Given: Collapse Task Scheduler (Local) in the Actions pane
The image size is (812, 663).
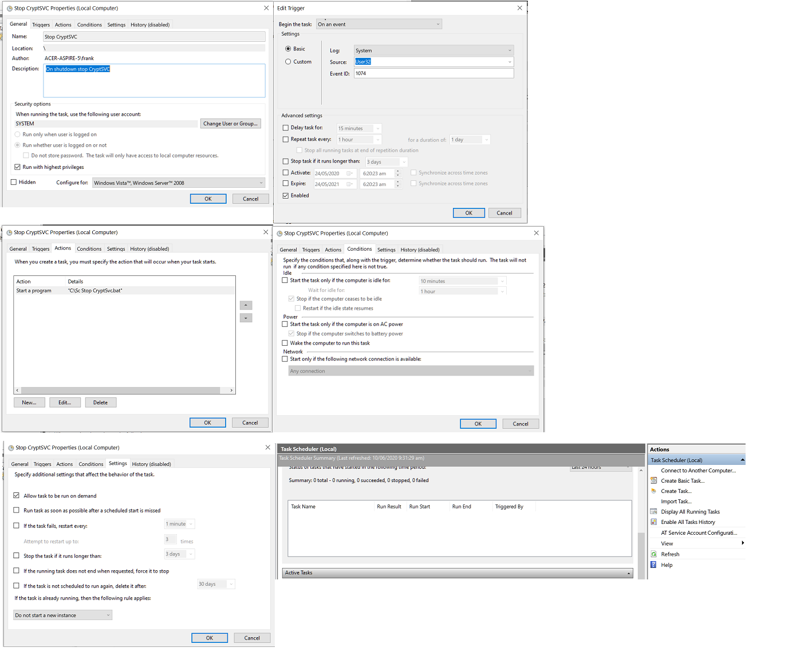Looking at the screenshot, I should click(x=743, y=460).
